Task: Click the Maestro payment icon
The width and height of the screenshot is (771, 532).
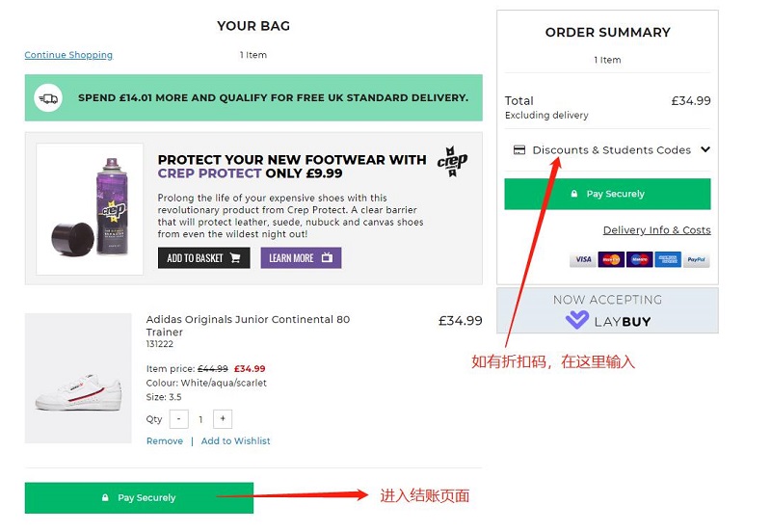Action: coord(639,259)
